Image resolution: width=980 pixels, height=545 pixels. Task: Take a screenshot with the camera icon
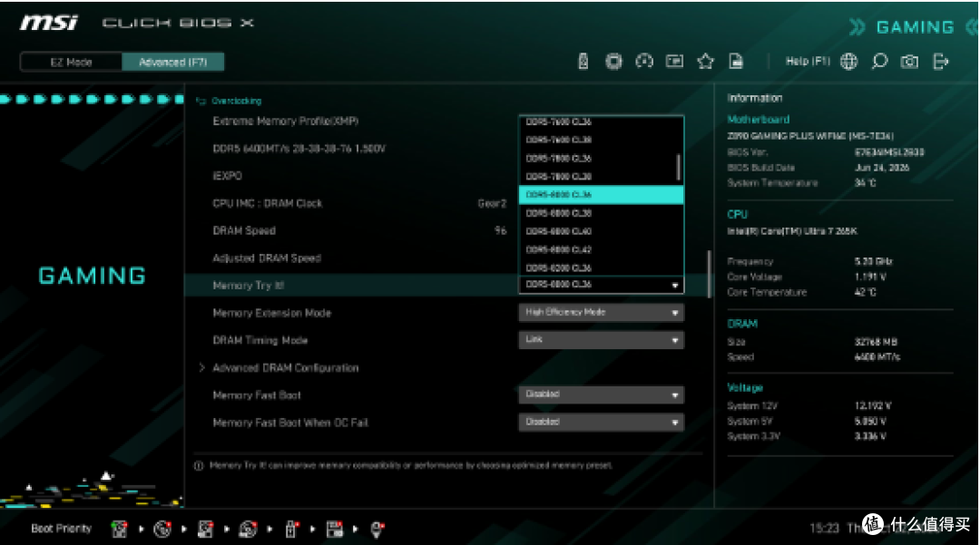(x=909, y=61)
